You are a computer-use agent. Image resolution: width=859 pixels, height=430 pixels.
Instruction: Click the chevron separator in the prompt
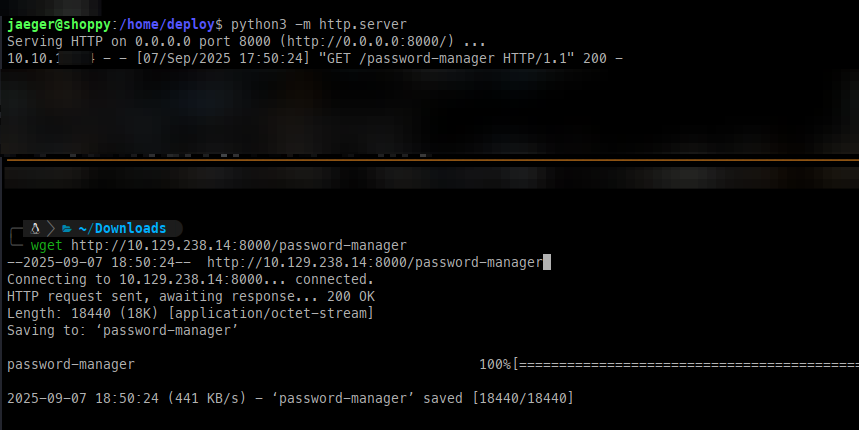coord(51,228)
